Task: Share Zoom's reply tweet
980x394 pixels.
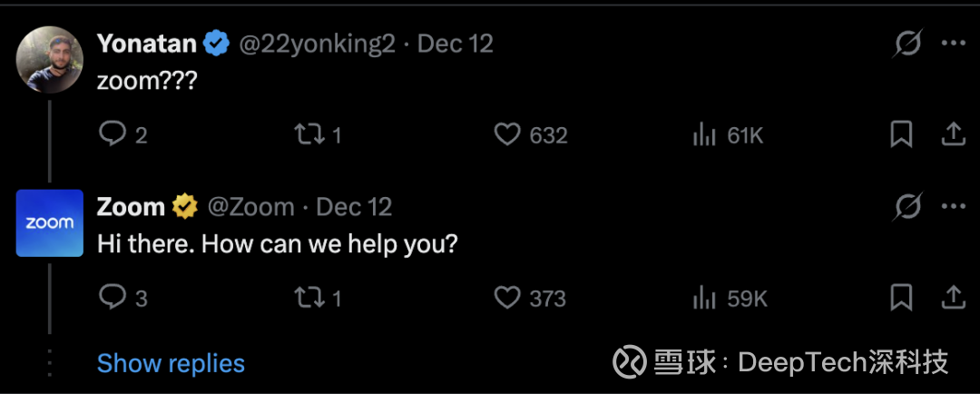Action: pos(953,298)
